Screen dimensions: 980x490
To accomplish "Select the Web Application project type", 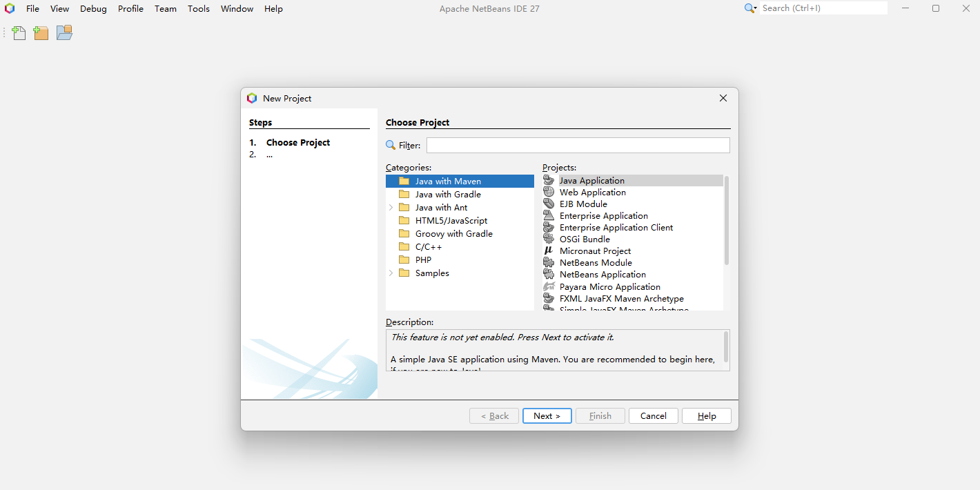I will (x=592, y=192).
